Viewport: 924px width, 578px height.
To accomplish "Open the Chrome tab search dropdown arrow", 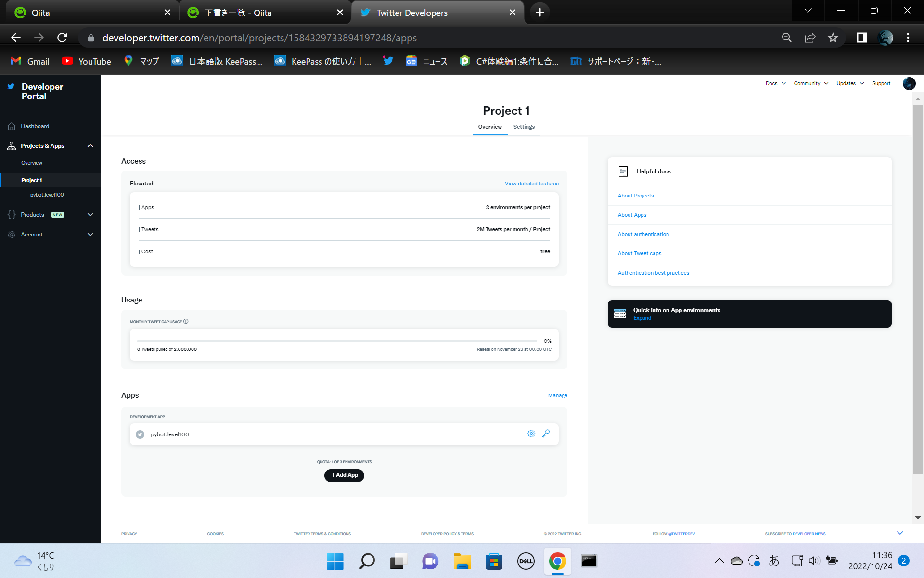I will click(x=808, y=11).
